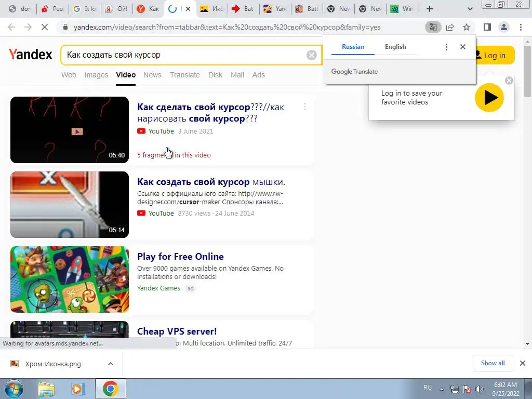This screenshot has height=399, width=532.
Task: Open more options for first video result
Action: 304,107
